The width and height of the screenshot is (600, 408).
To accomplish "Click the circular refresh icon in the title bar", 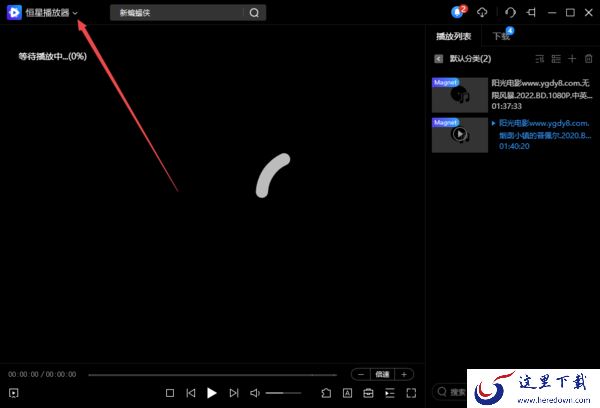I will coord(510,13).
